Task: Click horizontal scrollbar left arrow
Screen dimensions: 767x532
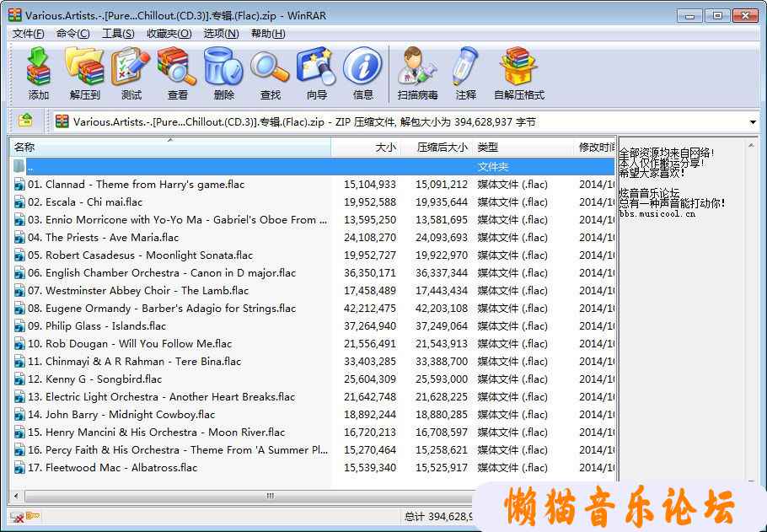Action: coord(17,496)
